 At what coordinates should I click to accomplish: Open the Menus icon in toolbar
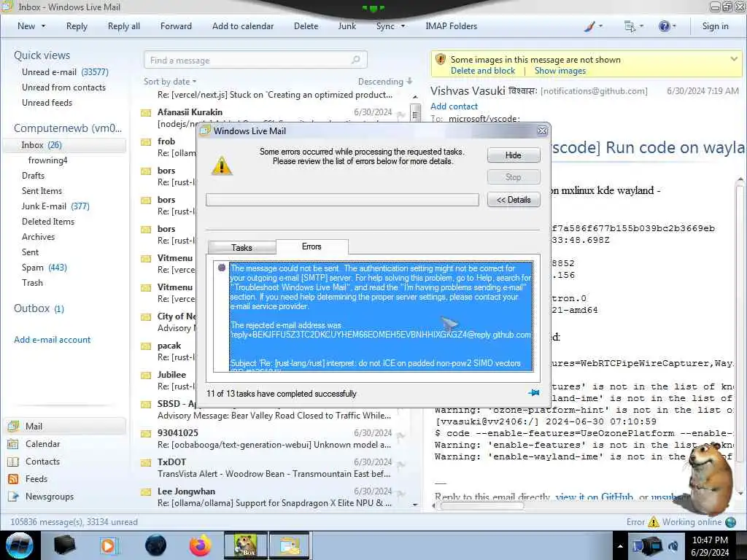pos(630,27)
